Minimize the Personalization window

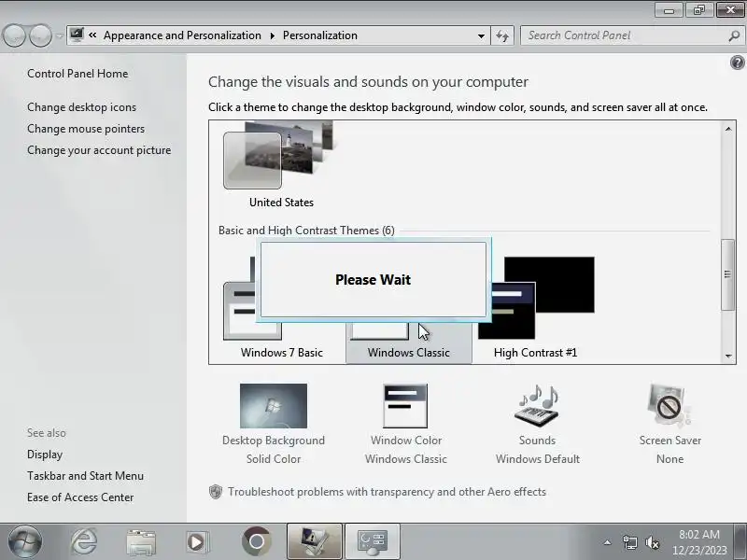point(669,10)
